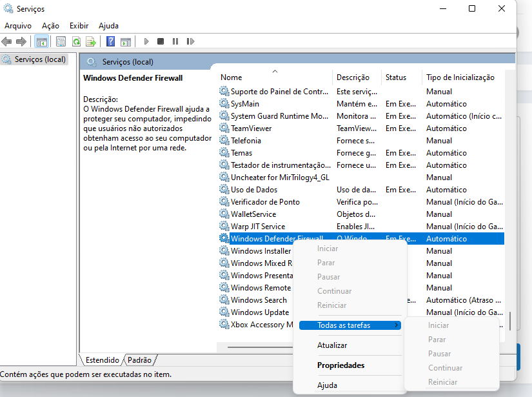Click the Back arrow toolbar icon
The width and height of the screenshot is (532, 397).
point(7,42)
